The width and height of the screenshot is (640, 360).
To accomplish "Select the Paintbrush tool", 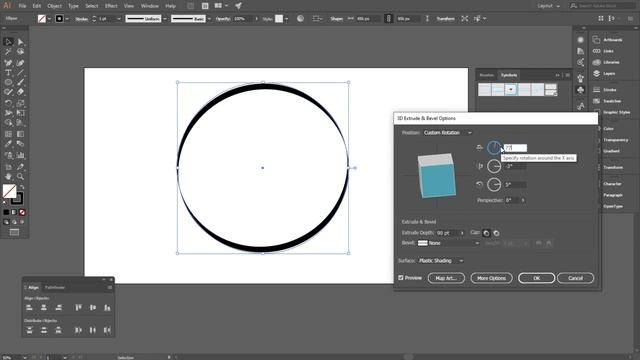I will [20, 82].
